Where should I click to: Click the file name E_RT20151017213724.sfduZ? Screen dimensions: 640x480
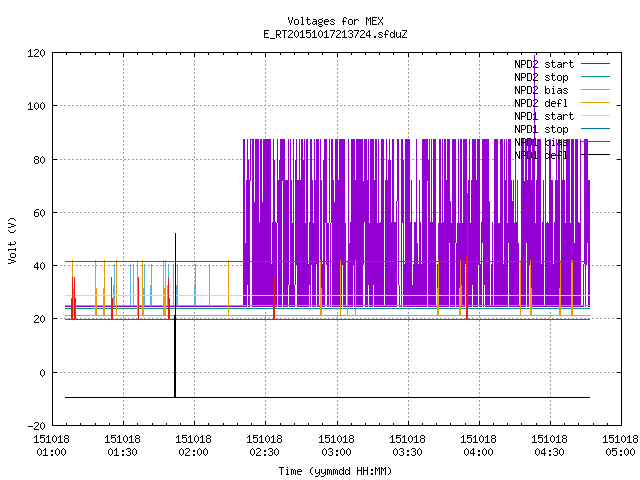[335, 34]
